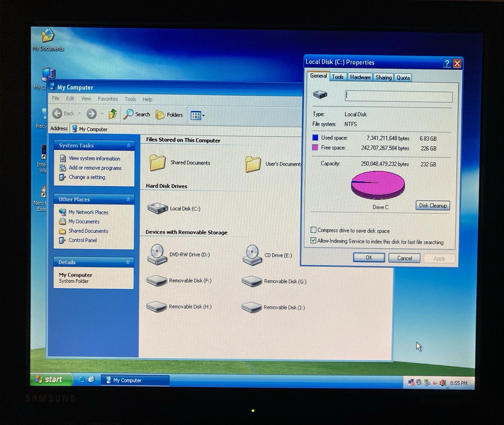This screenshot has width=504, height=425.
Task: Click the Properties dialog help button
Action: click(x=447, y=63)
